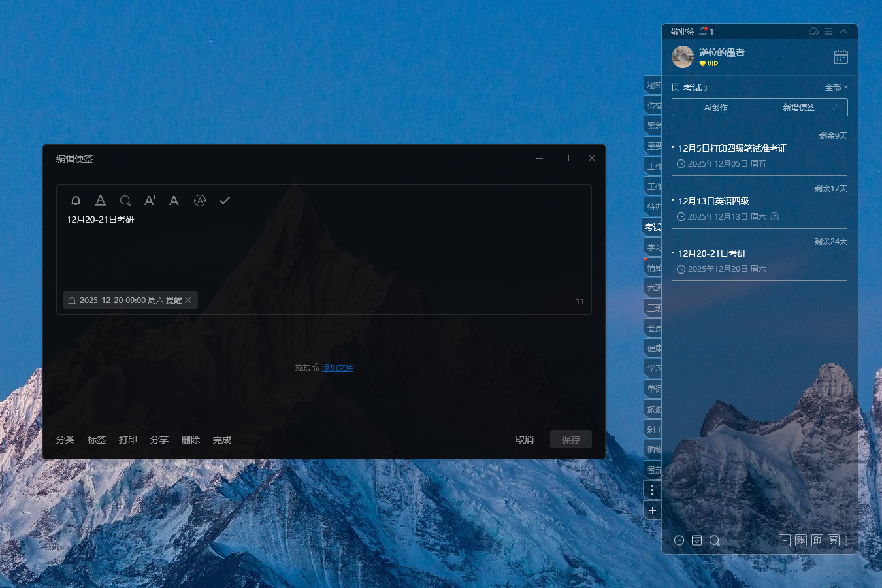882x588 pixels.
Task: Select the 紧急 sidebar category tab
Action: click(653, 125)
